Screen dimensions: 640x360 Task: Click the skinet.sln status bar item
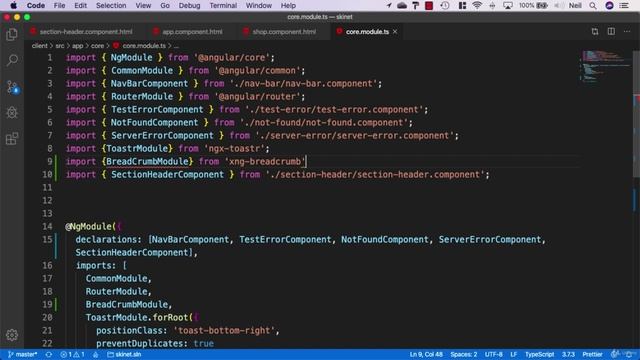coord(124,354)
